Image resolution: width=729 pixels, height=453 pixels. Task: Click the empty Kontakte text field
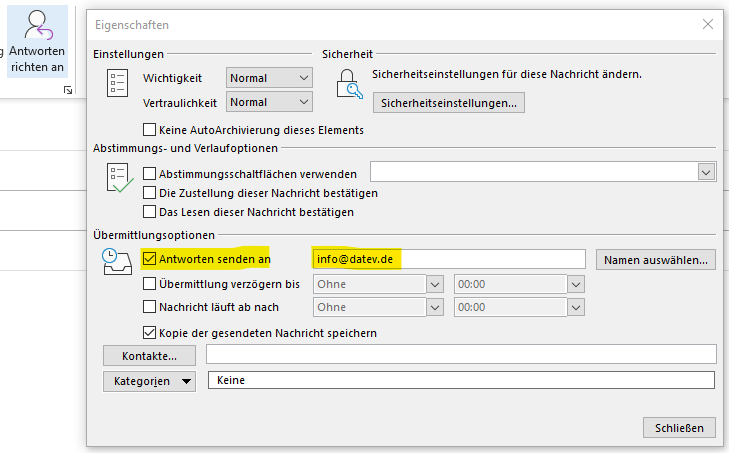coord(461,354)
